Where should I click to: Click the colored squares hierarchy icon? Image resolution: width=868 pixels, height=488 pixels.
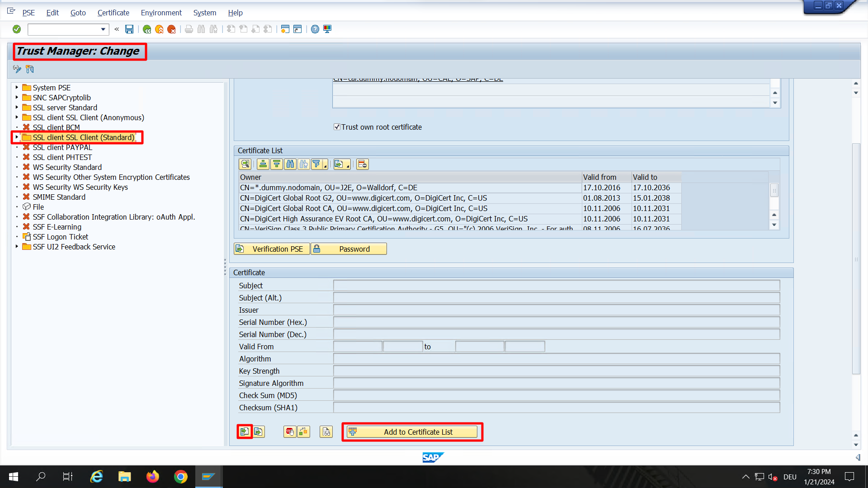(x=303, y=432)
